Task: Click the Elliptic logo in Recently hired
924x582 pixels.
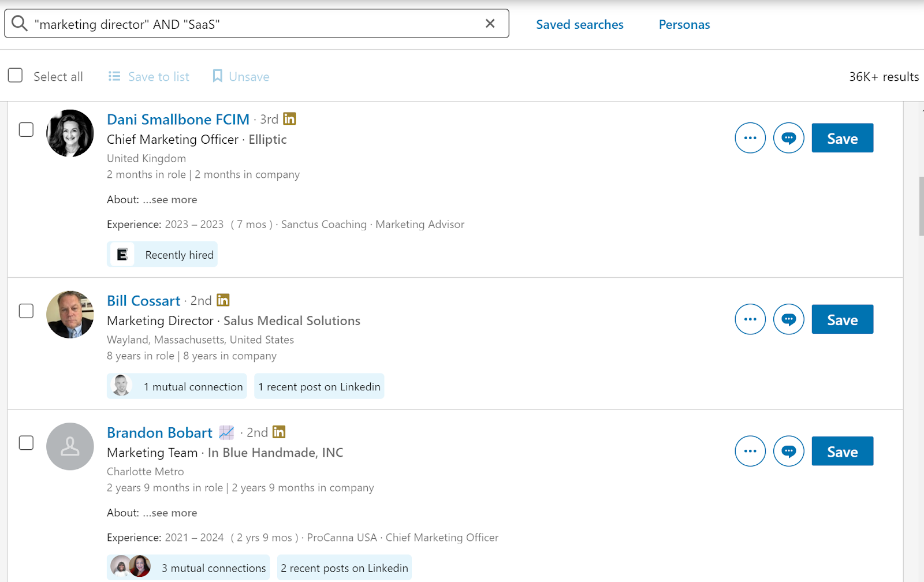Action: click(122, 255)
